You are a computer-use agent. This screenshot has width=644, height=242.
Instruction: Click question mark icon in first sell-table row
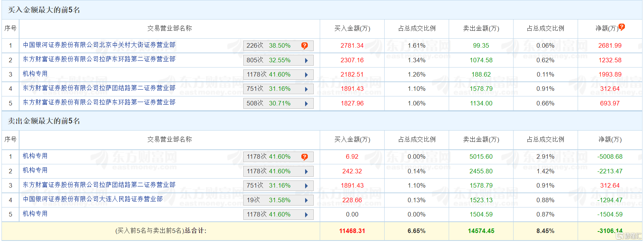click(x=304, y=157)
